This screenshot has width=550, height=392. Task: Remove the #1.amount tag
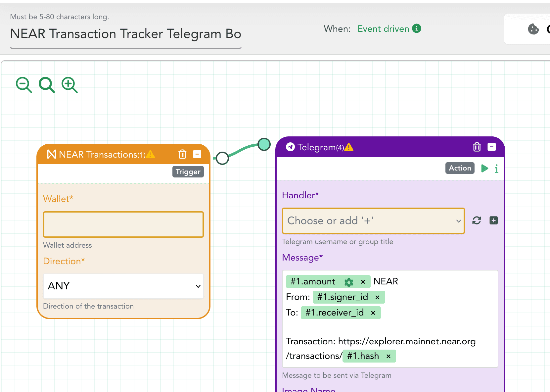click(363, 282)
